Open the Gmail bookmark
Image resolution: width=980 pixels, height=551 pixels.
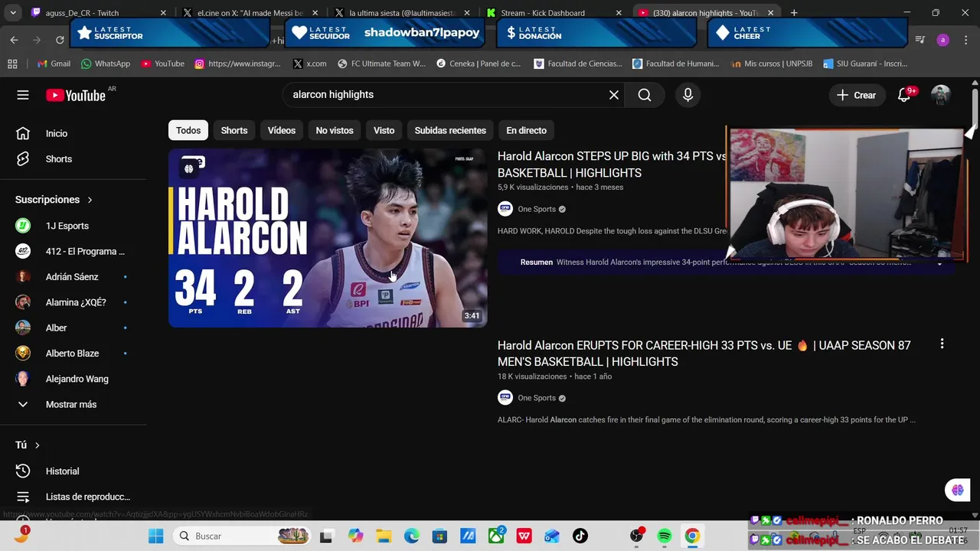click(x=53, y=64)
